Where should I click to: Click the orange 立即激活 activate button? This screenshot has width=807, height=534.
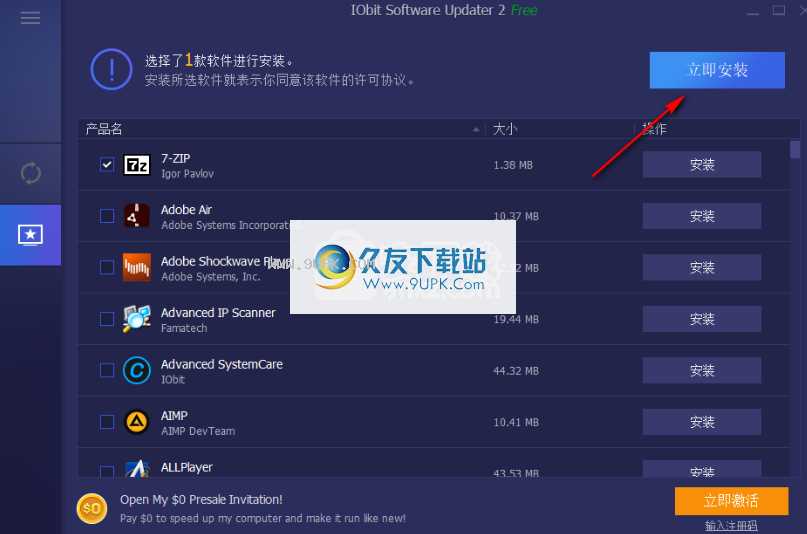(731, 501)
